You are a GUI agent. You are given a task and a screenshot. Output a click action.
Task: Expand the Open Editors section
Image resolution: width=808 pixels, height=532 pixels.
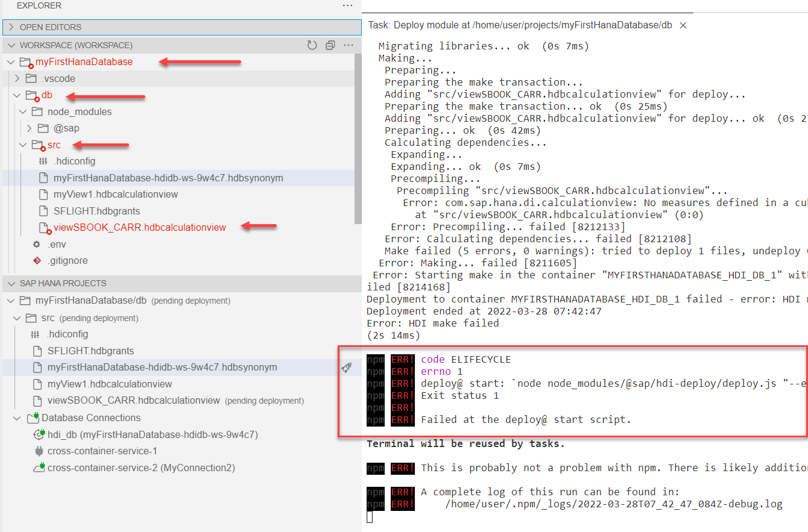click(x=11, y=27)
